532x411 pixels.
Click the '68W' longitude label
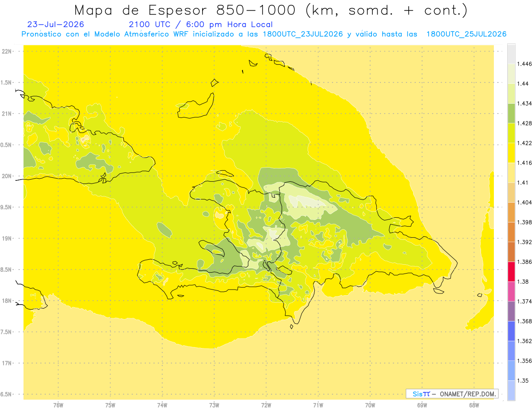click(474, 405)
